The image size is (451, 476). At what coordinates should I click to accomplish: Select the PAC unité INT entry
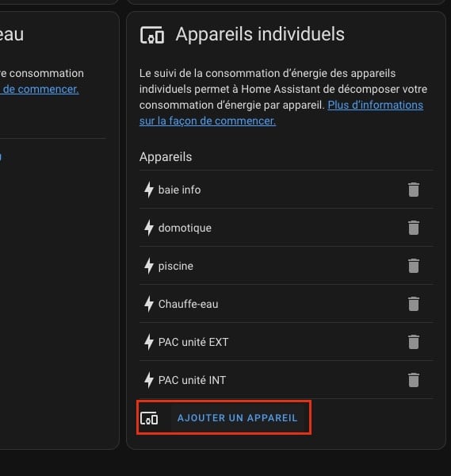[286, 380]
